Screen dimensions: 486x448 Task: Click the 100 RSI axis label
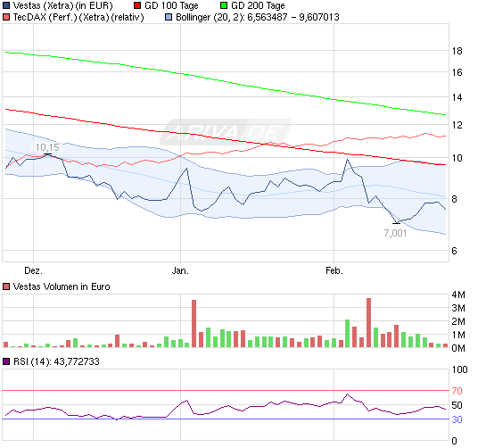click(459, 369)
